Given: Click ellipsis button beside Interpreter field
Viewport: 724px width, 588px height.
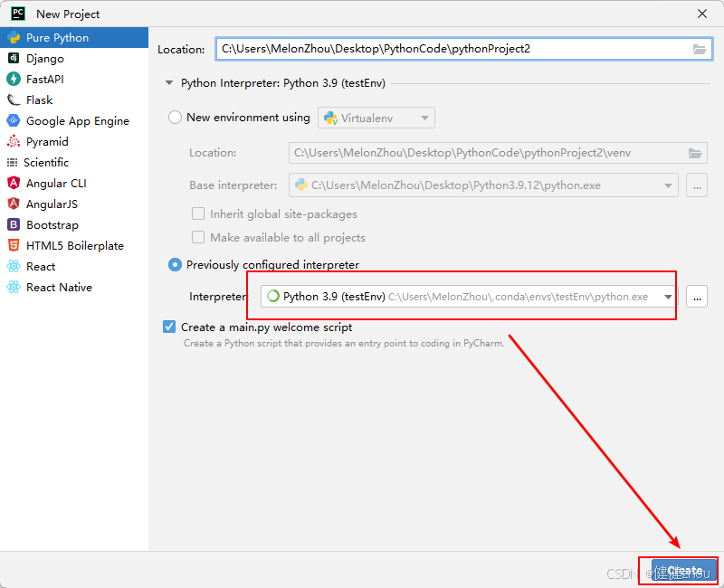Looking at the screenshot, I should coord(697,297).
